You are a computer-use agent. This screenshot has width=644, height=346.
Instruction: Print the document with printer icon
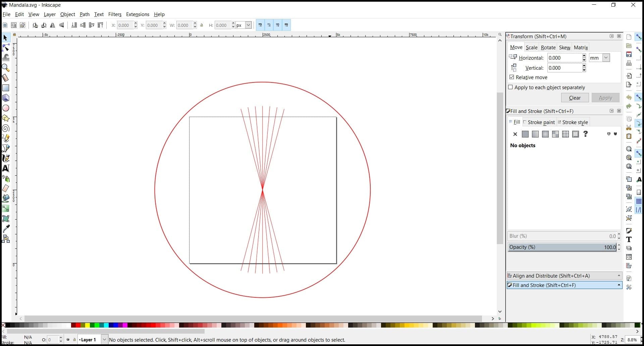pos(629,63)
